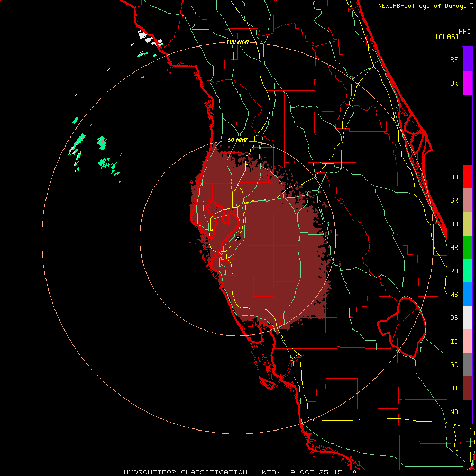Click the red HA legend swatch
Viewport: 476px width, 476px height.
pyautogui.click(x=467, y=177)
